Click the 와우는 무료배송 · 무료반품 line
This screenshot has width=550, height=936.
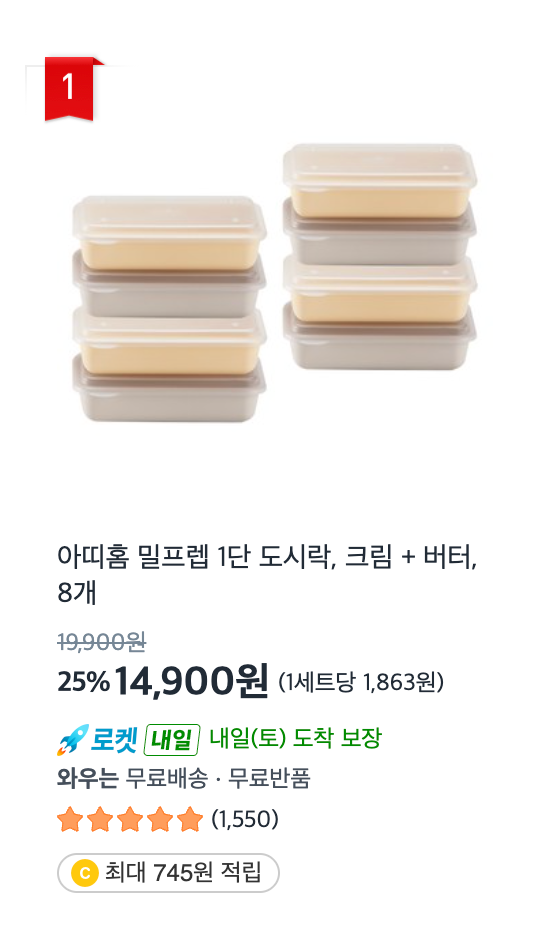tap(184, 778)
